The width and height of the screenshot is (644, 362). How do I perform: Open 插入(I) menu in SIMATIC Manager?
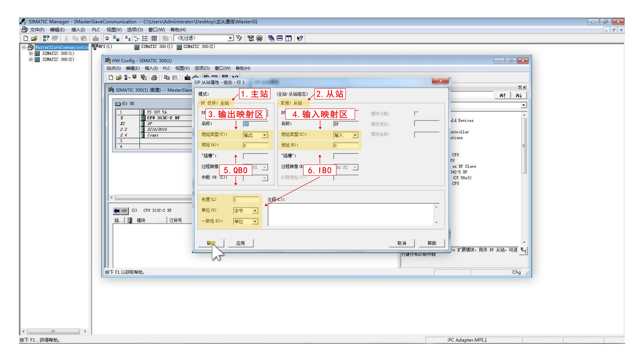click(x=78, y=30)
